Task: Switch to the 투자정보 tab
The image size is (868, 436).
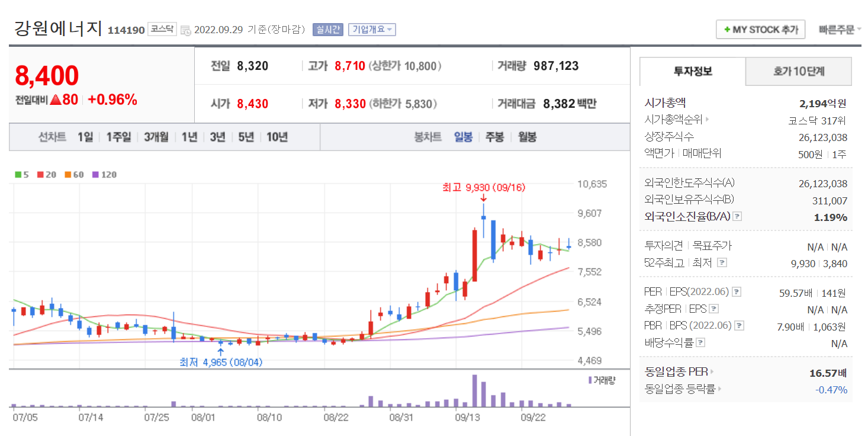Action: point(693,72)
